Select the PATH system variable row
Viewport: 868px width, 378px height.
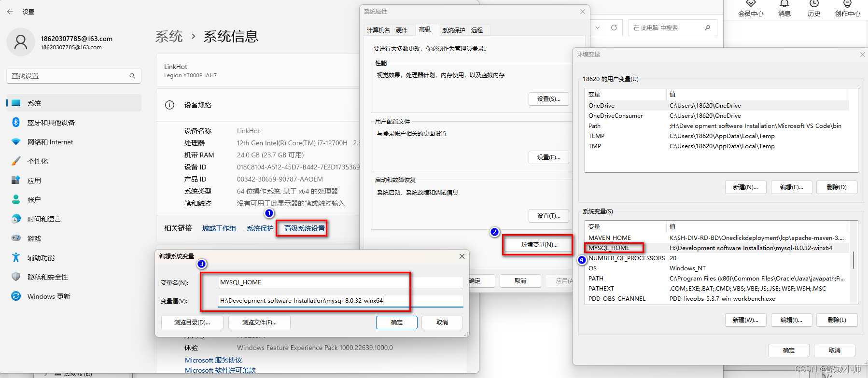point(717,279)
